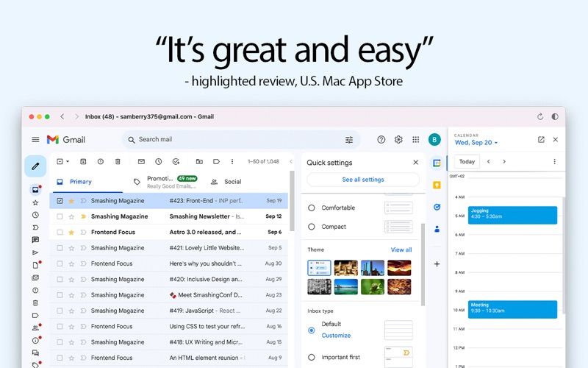The image size is (588, 368).
Task: Open the main menu hamburger icon
Action: click(35, 140)
